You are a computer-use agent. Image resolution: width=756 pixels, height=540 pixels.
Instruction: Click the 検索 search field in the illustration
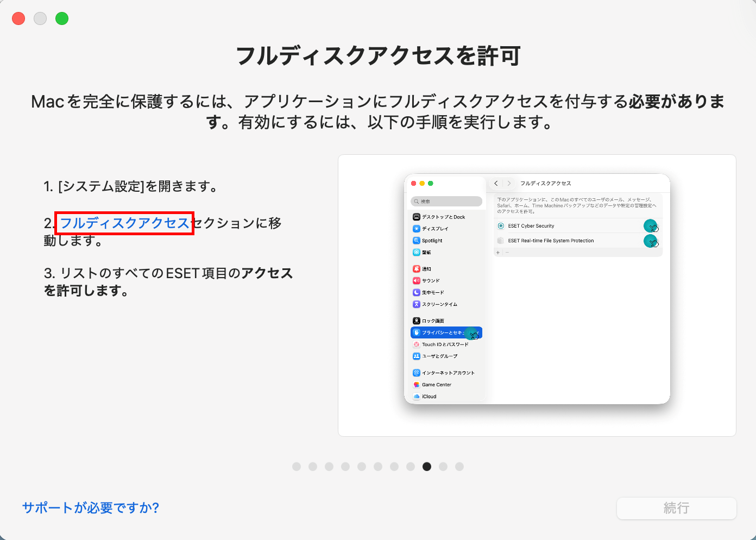(446, 201)
